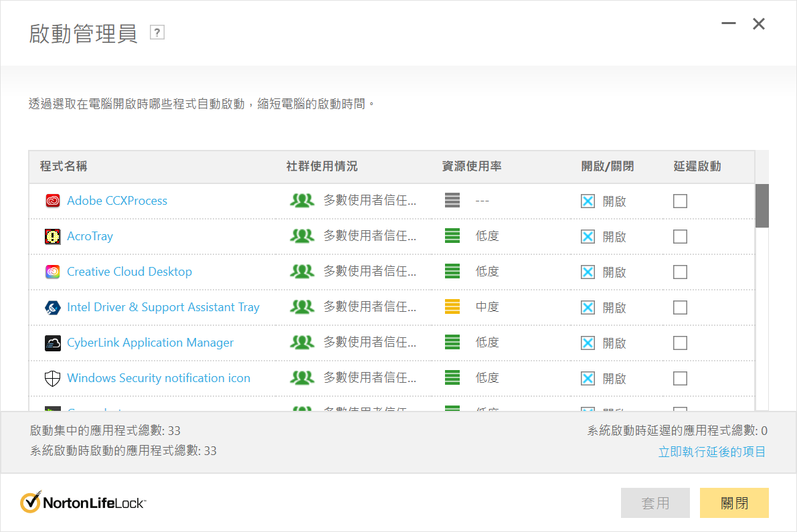Click the Creative Cloud Desktop icon
The width and height of the screenshot is (797, 532).
(x=53, y=272)
